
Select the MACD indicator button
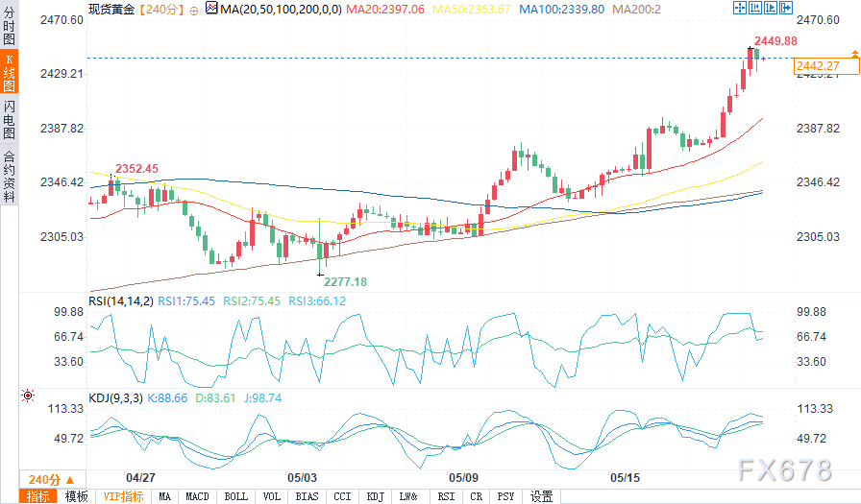point(197,496)
